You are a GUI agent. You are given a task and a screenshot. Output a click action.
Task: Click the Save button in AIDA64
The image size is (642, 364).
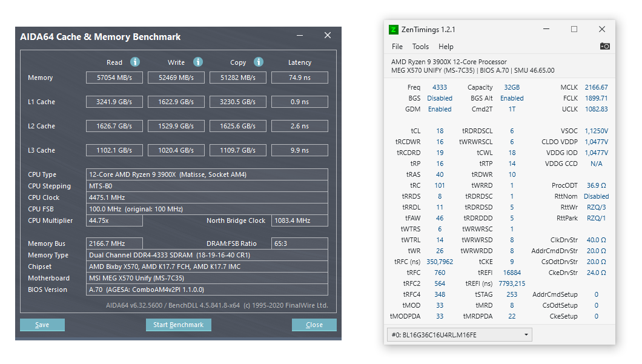[x=42, y=325]
